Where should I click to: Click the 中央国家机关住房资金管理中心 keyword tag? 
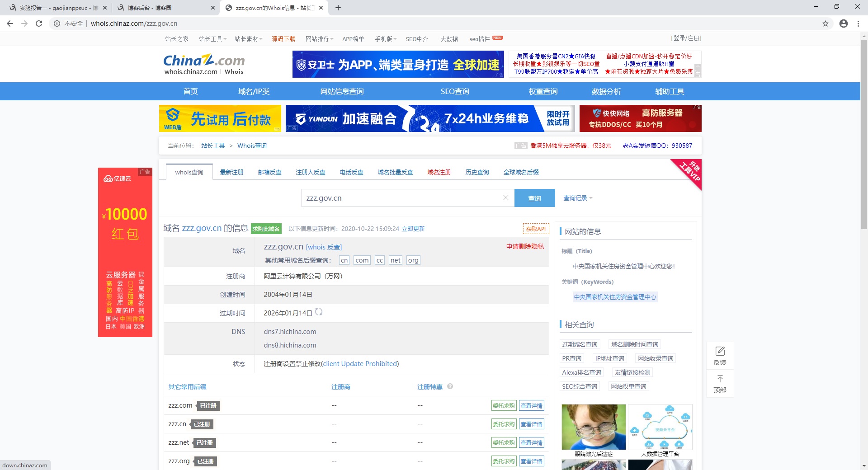[615, 297]
